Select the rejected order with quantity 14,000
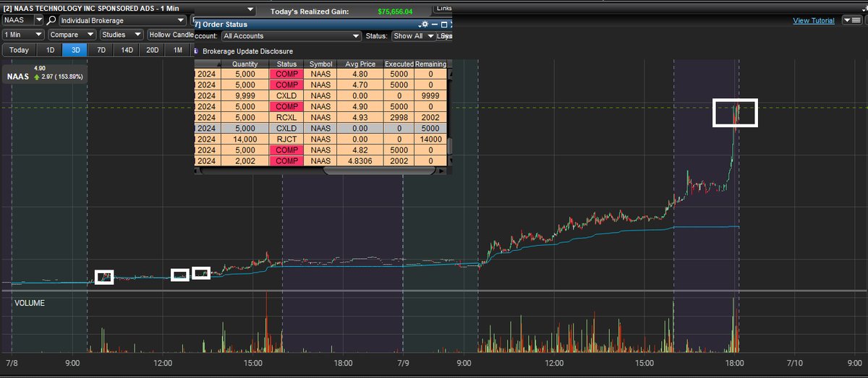The height and width of the screenshot is (378, 868). pyautogui.click(x=321, y=138)
